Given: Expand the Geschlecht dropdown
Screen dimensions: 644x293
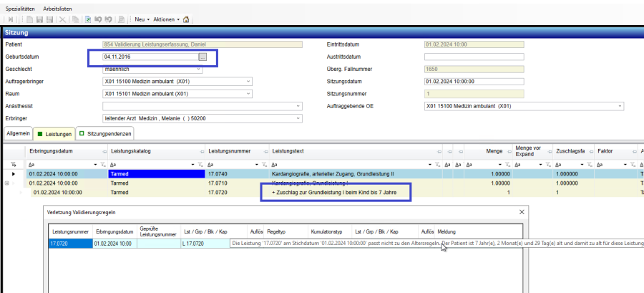Looking at the screenshot, I should click(x=198, y=69).
